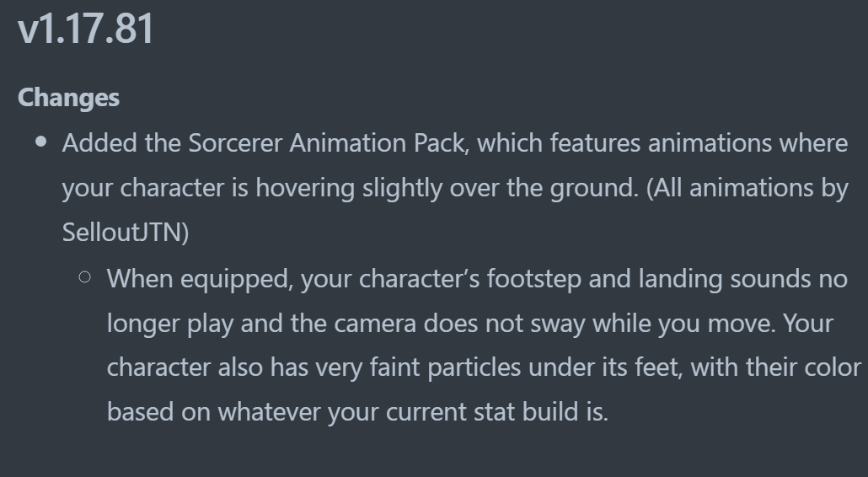The width and height of the screenshot is (868, 477).
Task: Click the filled bullet point marker
Action: pyautogui.click(x=41, y=142)
